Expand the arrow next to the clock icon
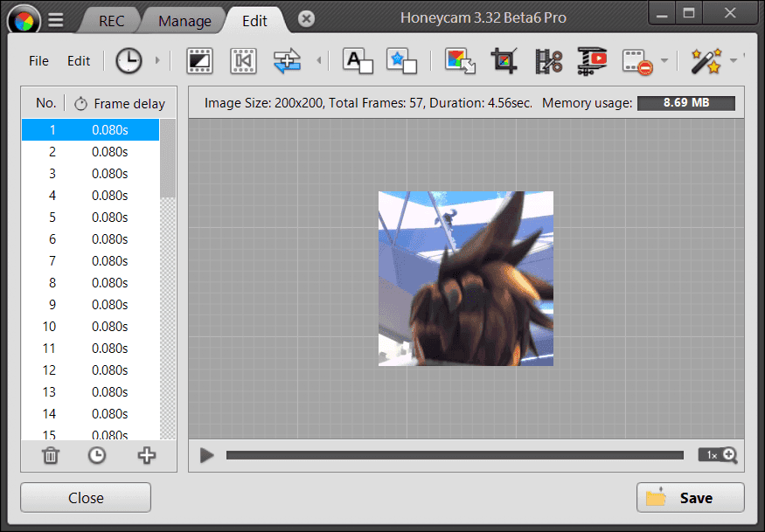Viewport: 765px width, 532px height. tap(157, 60)
